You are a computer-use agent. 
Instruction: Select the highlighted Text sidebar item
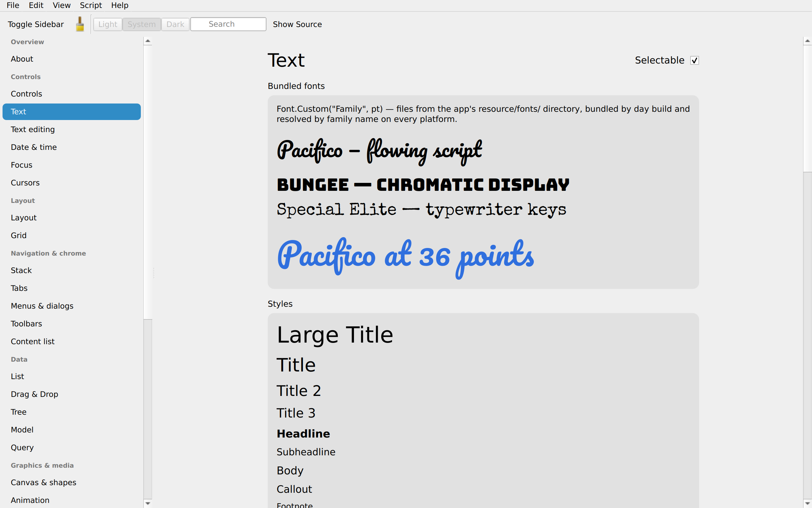[x=71, y=111]
